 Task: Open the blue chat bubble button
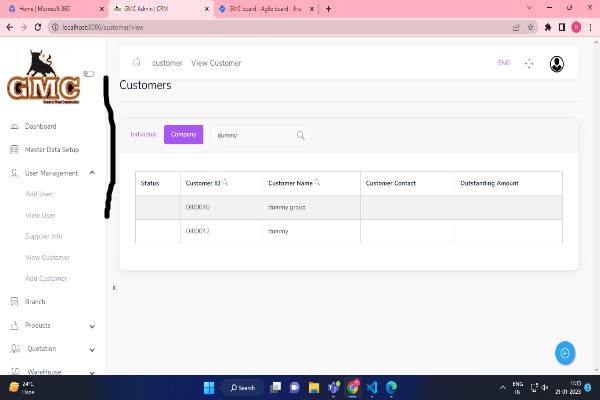click(x=565, y=352)
